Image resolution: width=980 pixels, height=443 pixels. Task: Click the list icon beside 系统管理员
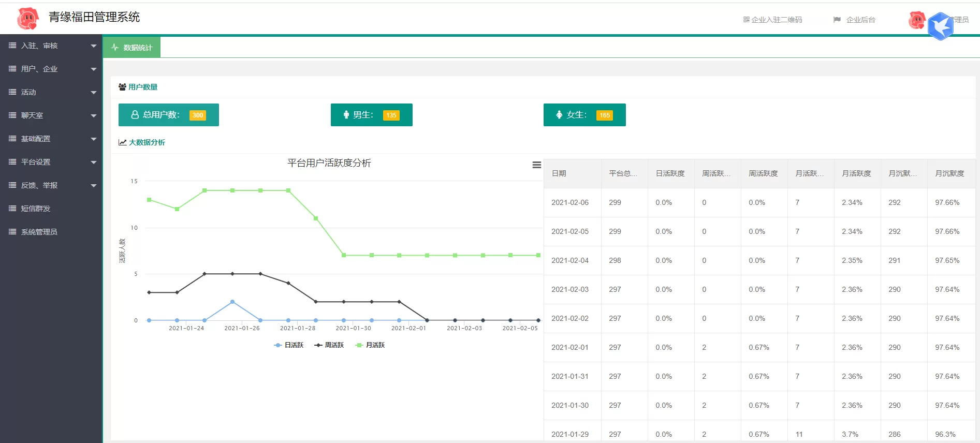pos(12,232)
